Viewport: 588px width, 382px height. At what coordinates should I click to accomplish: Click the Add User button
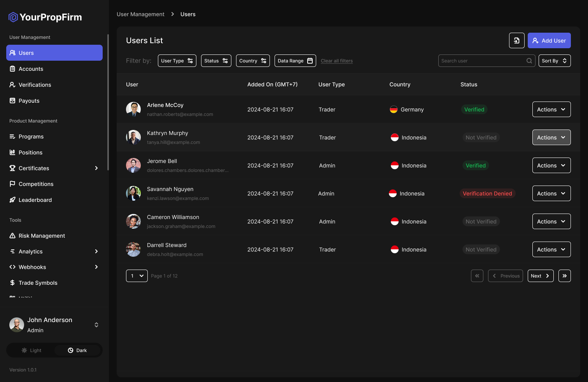pyautogui.click(x=549, y=40)
